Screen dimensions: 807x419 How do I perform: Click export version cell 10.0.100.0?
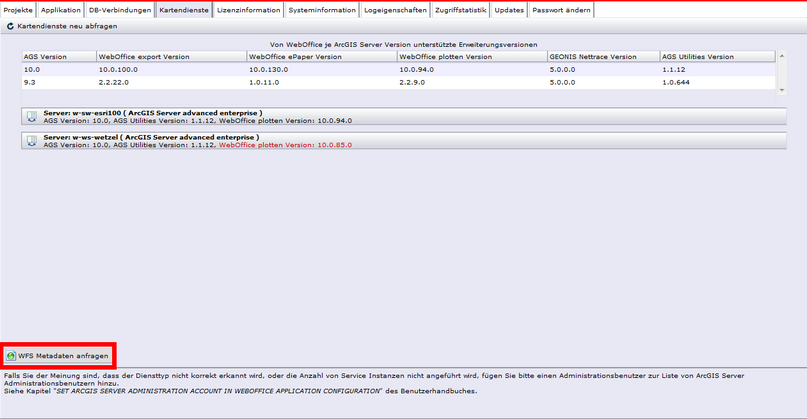(172, 69)
